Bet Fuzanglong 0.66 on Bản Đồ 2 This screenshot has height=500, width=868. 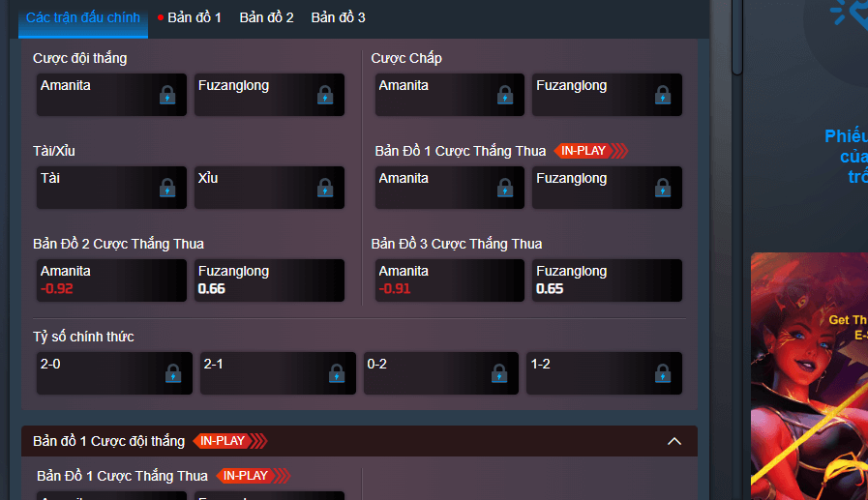pos(269,279)
